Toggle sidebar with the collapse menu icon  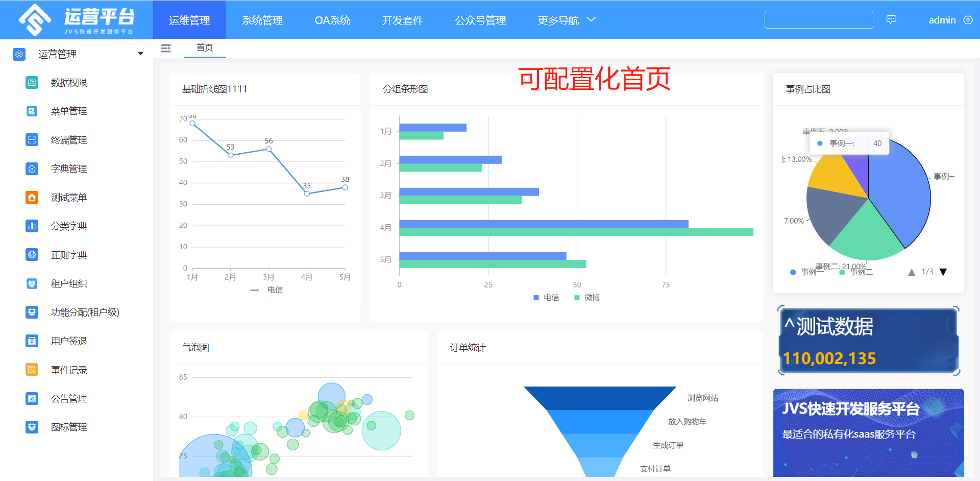point(166,48)
